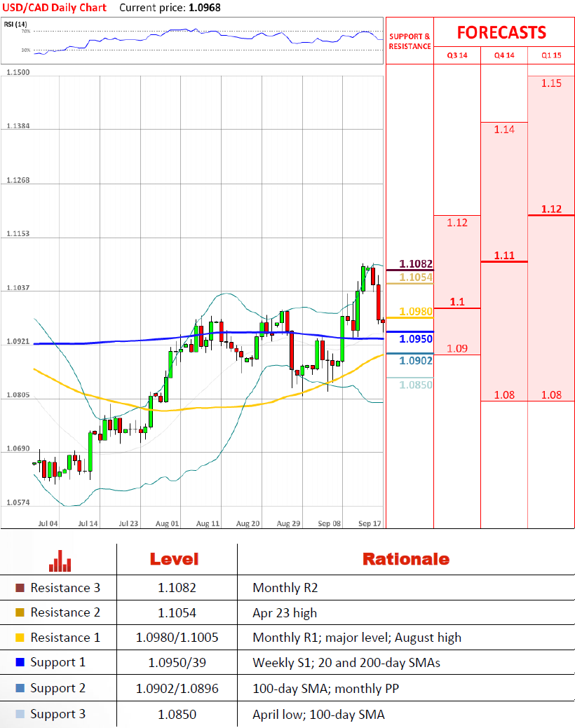
Task: Click the 1.1384 price axis label
Action: pos(18,126)
